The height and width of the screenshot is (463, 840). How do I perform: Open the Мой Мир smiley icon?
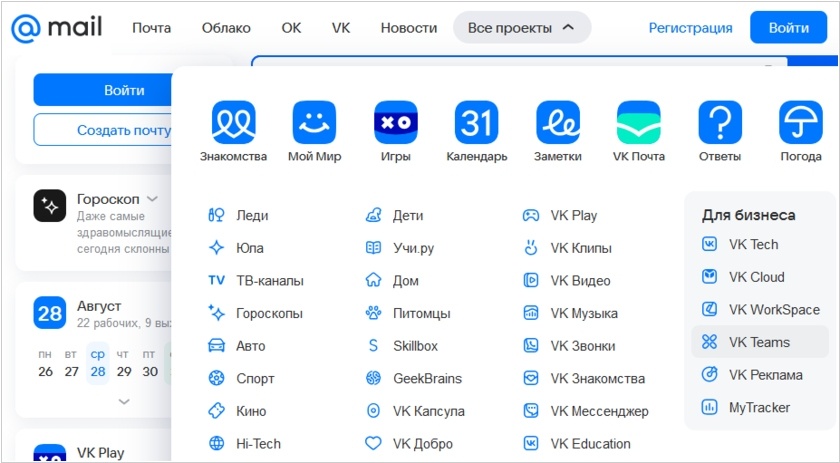tap(314, 122)
